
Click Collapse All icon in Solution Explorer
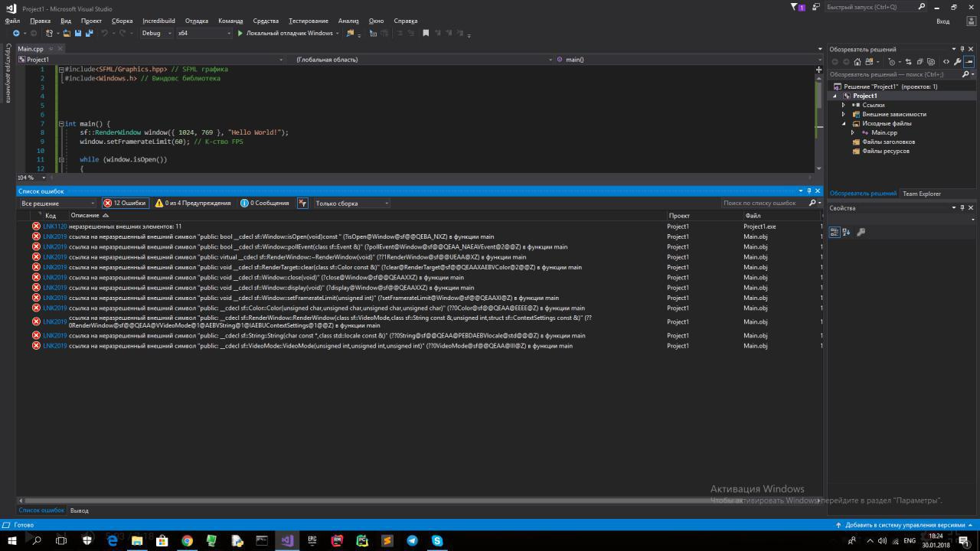920,62
